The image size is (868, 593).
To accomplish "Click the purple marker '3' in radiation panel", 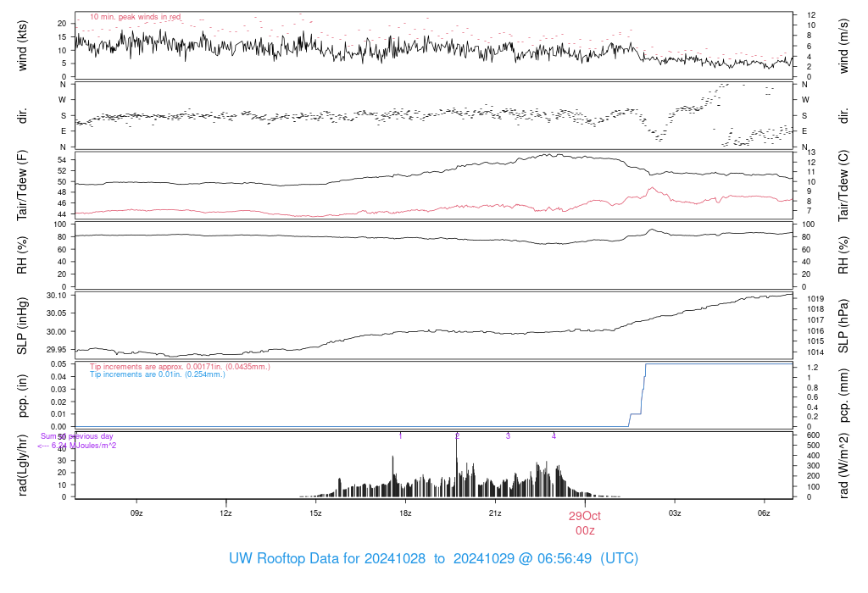I will [508, 436].
